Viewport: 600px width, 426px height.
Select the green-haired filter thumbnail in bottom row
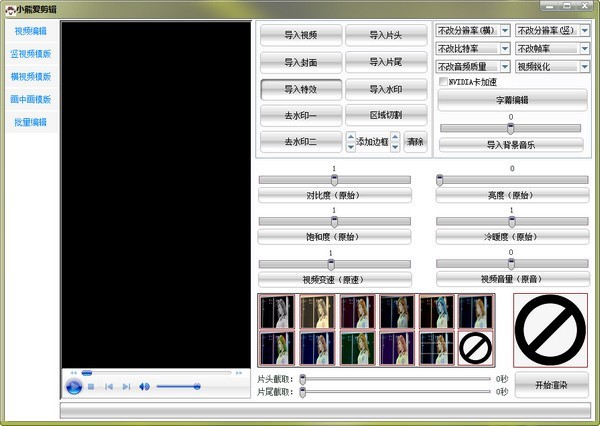coord(277,348)
